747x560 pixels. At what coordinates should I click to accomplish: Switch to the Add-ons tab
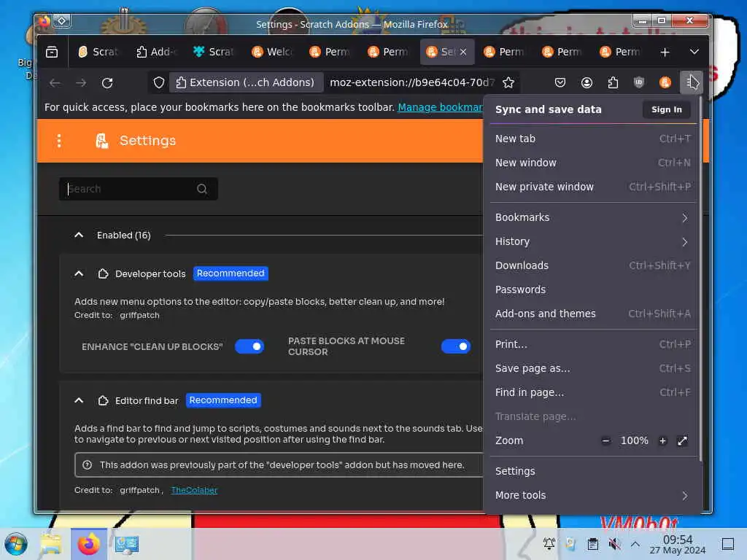[157, 52]
